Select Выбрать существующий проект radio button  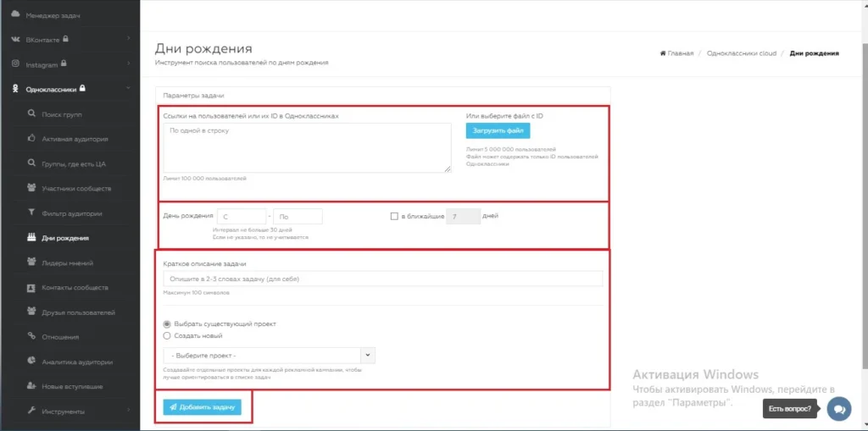pos(167,323)
